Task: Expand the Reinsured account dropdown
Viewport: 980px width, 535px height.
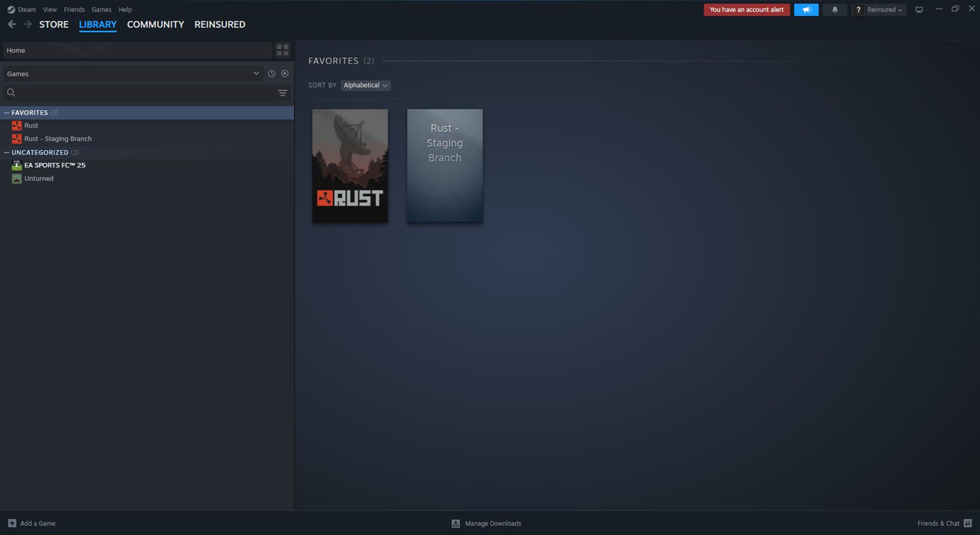Action: click(x=885, y=10)
